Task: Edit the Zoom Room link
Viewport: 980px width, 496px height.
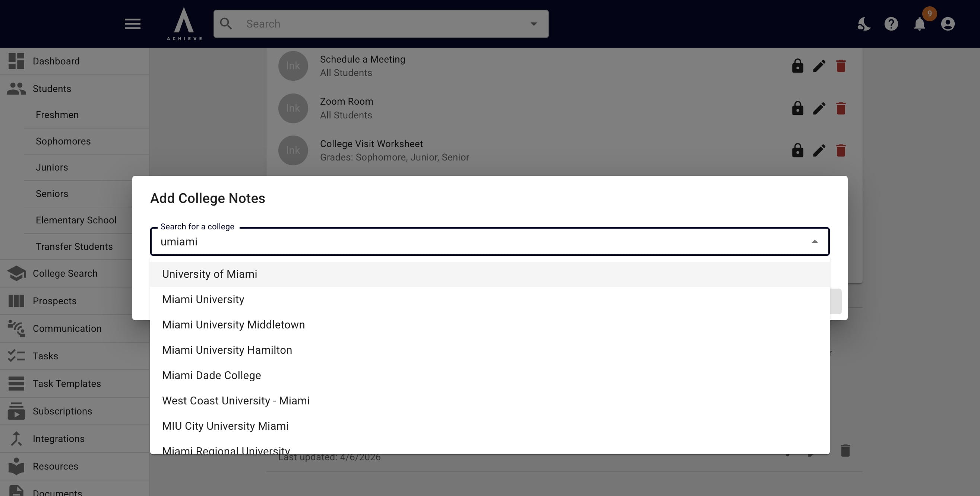Action: [819, 108]
